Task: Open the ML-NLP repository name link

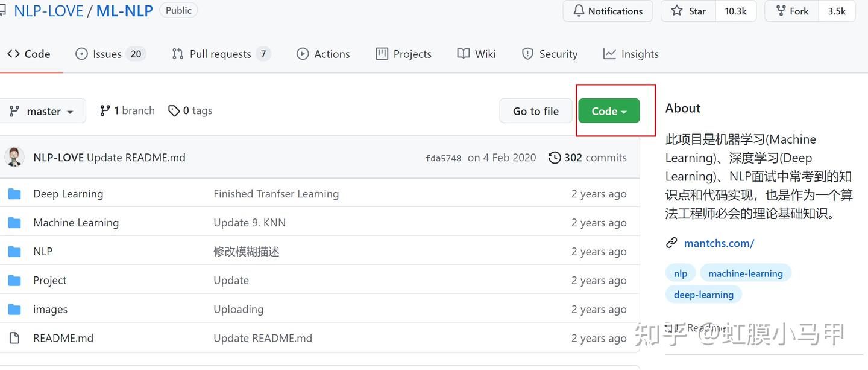Action: click(124, 11)
